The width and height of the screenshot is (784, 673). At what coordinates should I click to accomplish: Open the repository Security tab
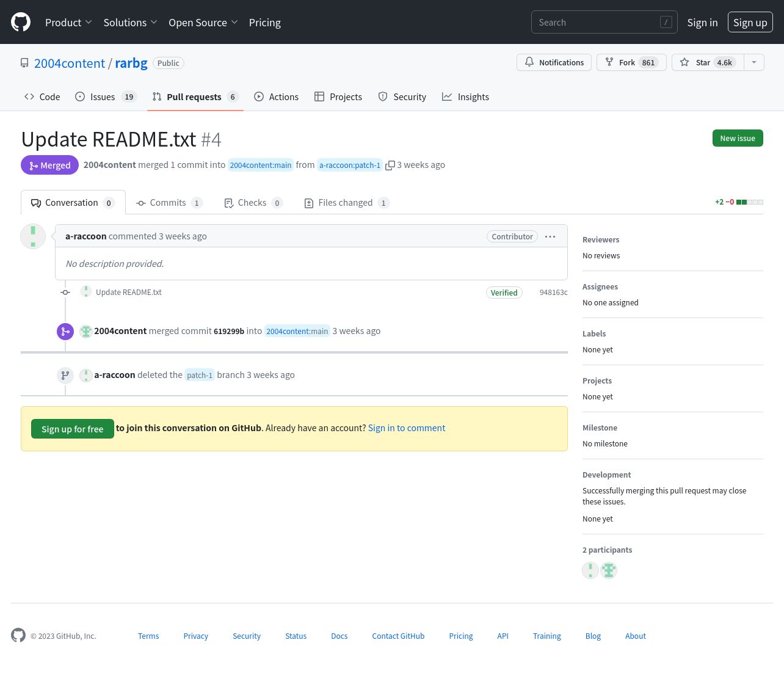pos(402,96)
